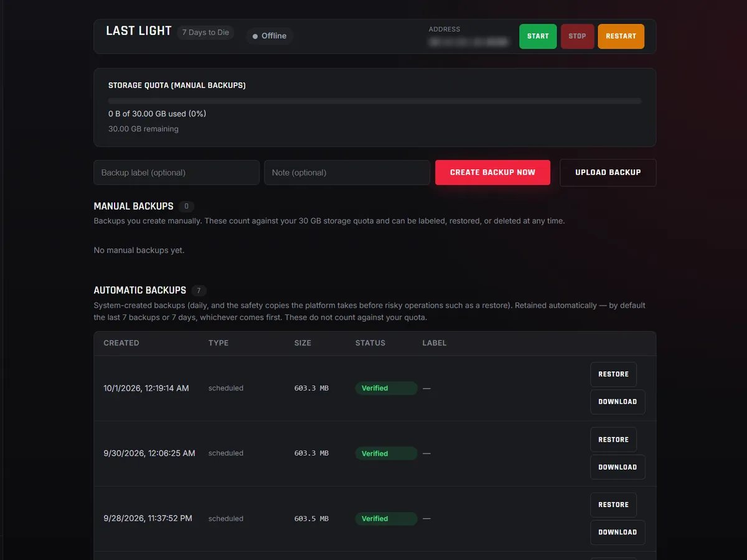Click the TYPE column header

(x=218, y=343)
